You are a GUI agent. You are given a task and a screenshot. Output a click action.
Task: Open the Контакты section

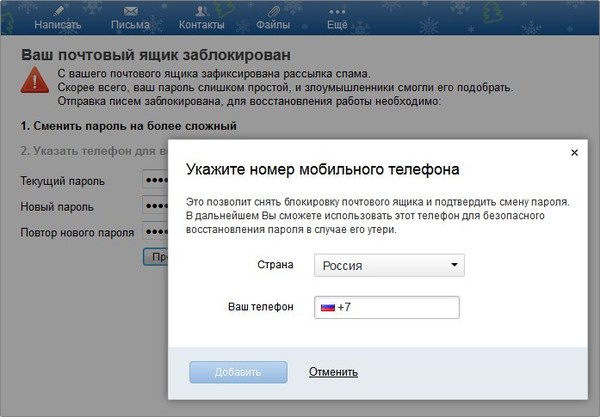[x=202, y=24]
